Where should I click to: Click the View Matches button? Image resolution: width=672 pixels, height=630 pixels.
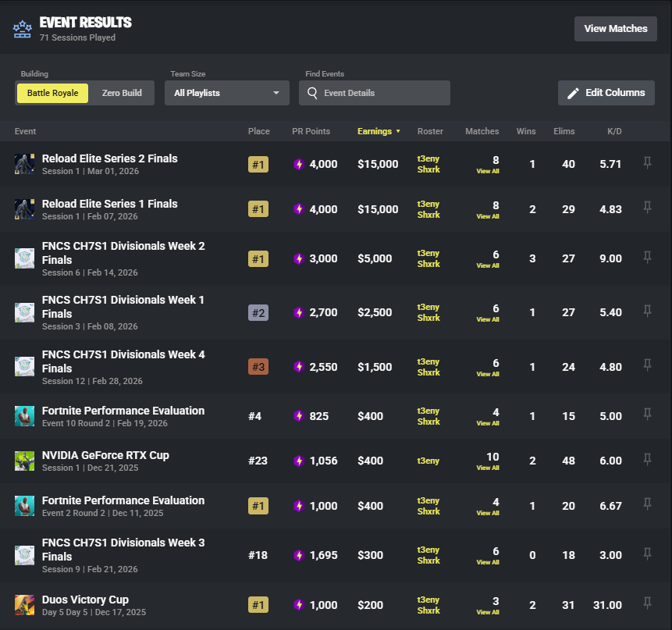(x=616, y=29)
